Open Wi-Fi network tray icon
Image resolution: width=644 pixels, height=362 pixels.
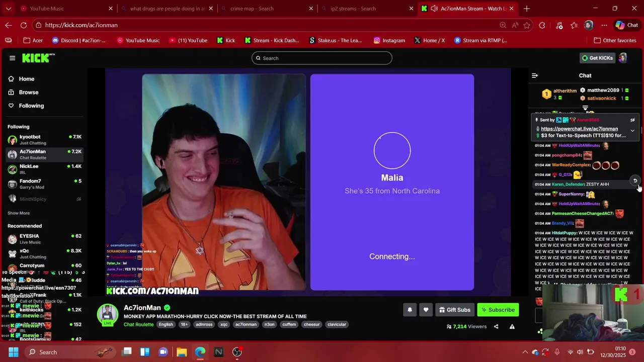coord(571,352)
